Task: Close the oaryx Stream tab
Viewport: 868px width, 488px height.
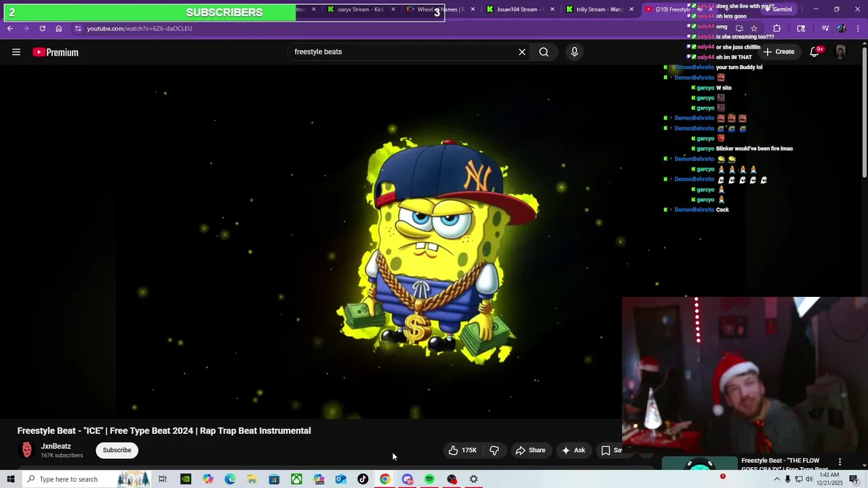Action: [393, 9]
